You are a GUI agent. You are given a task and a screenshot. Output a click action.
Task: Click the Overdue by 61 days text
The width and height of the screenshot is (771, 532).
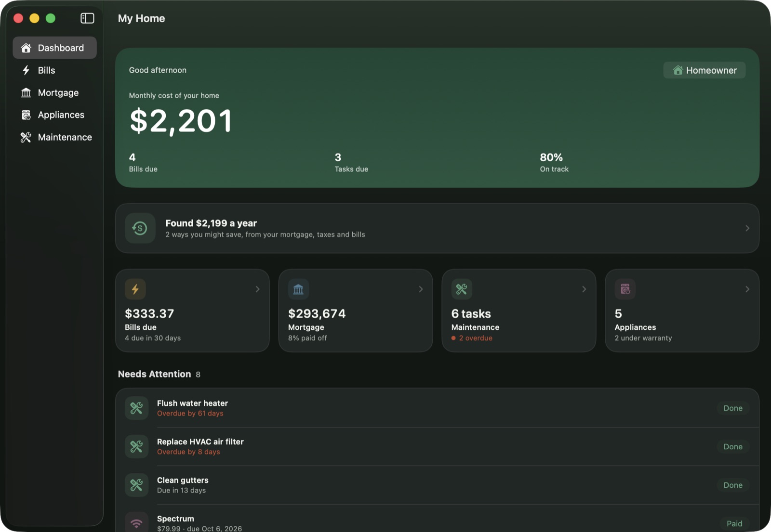[190, 414]
